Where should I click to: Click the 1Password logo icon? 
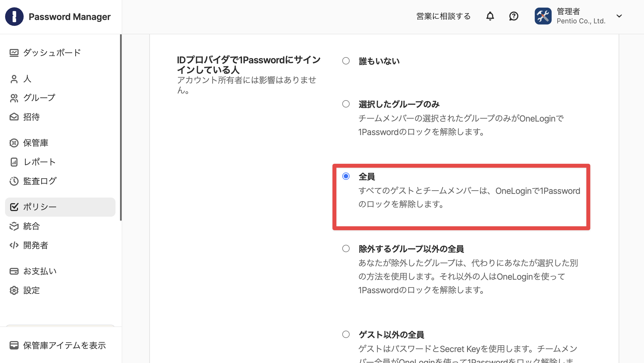pyautogui.click(x=14, y=17)
